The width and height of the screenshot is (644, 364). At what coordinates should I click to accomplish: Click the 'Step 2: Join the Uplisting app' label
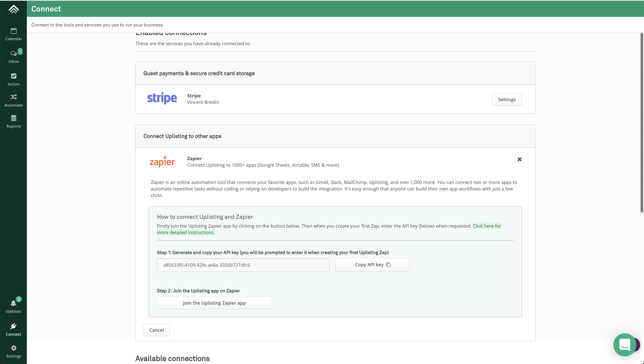pos(198,291)
